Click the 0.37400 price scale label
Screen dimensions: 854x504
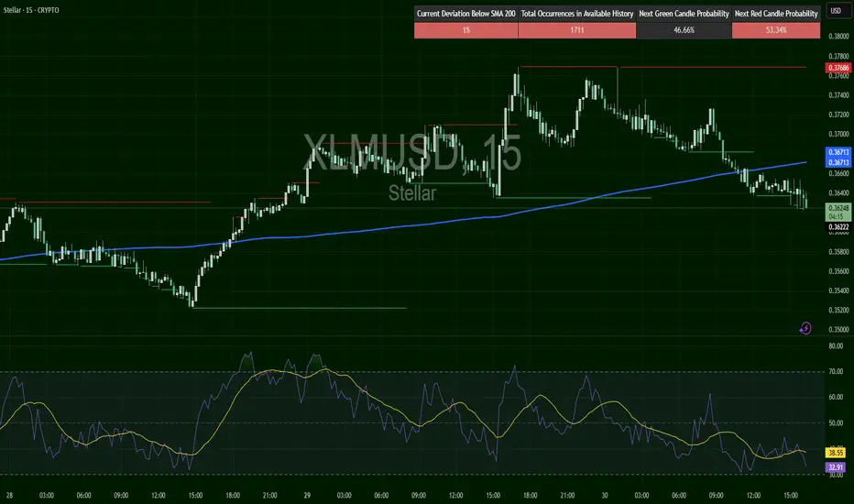coord(838,95)
